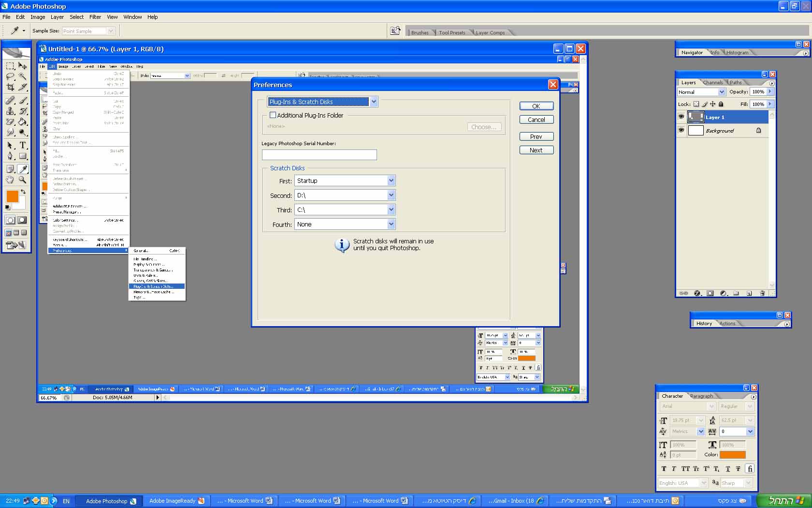Open the Second scratch disk dropdown

click(391, 195)
